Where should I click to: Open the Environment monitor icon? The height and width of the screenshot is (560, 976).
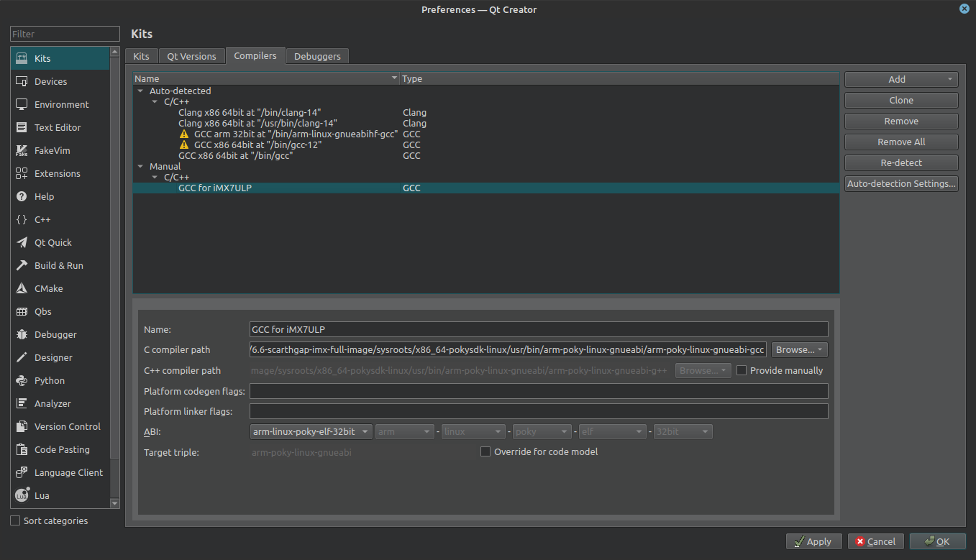(x=22, y=104)
